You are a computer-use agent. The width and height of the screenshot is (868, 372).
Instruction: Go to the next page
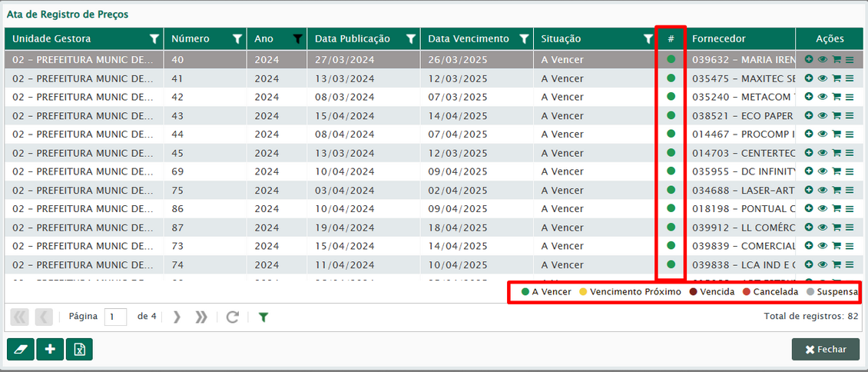tap(177, 317)
